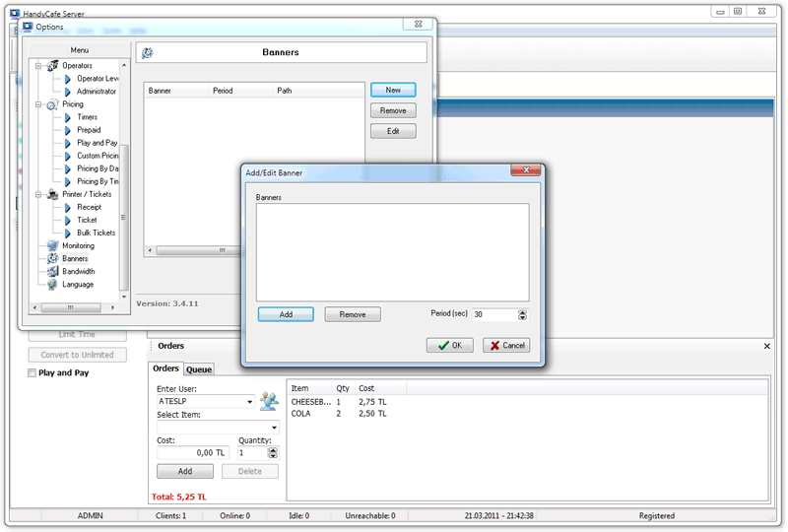
Task: Increase the Period (sec) spinner value
Action: tap(522, 311)
